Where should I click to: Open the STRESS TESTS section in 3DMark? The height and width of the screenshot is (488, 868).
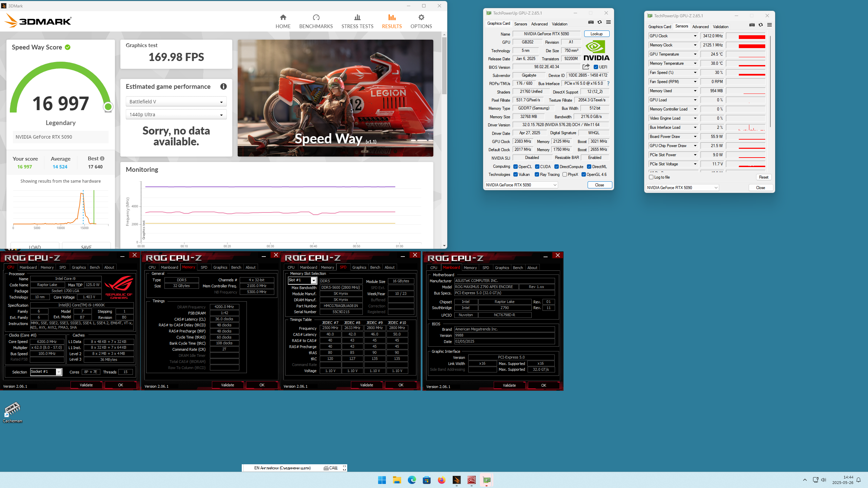tap(357, 21)
